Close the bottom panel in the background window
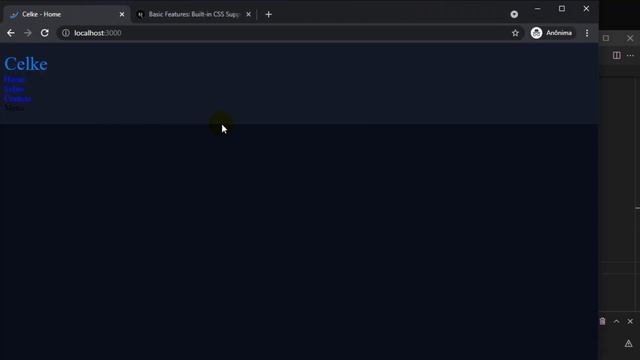This screenshot has height=360, width=640. pyautogui.click(x=630, y=322)
